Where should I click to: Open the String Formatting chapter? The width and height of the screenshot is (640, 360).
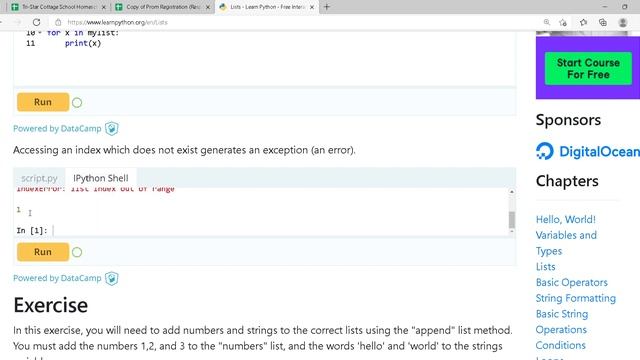click(x=576, y=298)
